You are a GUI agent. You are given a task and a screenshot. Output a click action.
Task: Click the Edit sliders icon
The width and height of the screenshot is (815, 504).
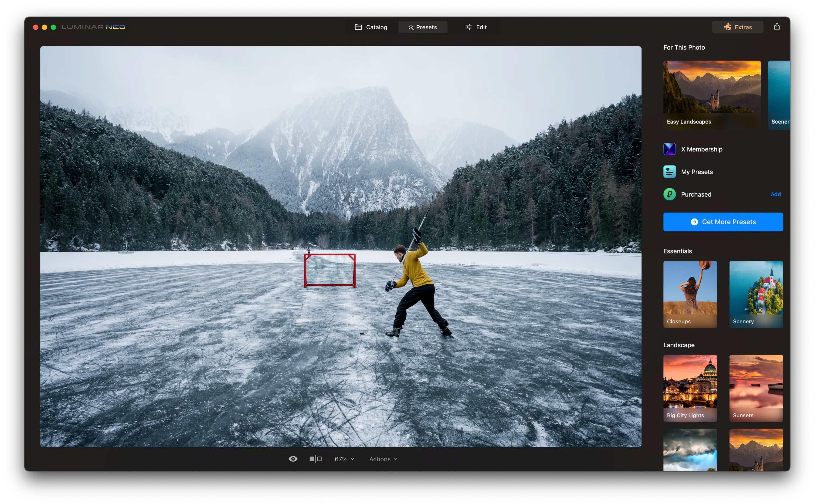[x=468, y=27]
